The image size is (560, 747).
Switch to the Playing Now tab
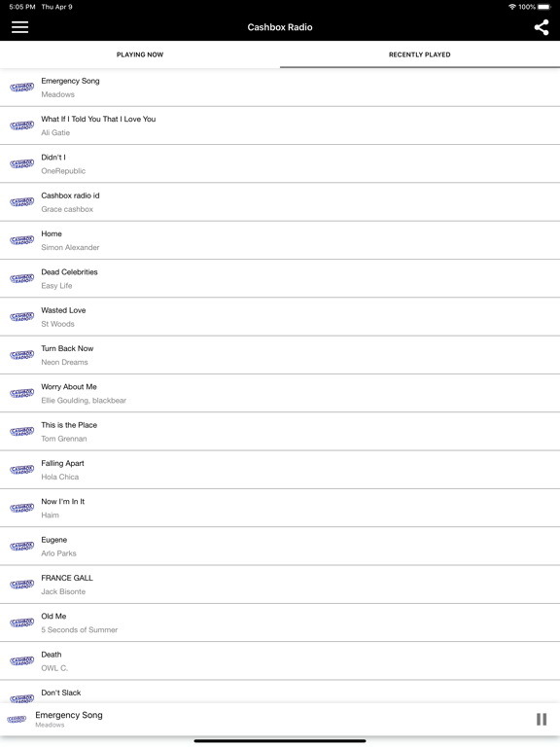(x=140, y=54)
